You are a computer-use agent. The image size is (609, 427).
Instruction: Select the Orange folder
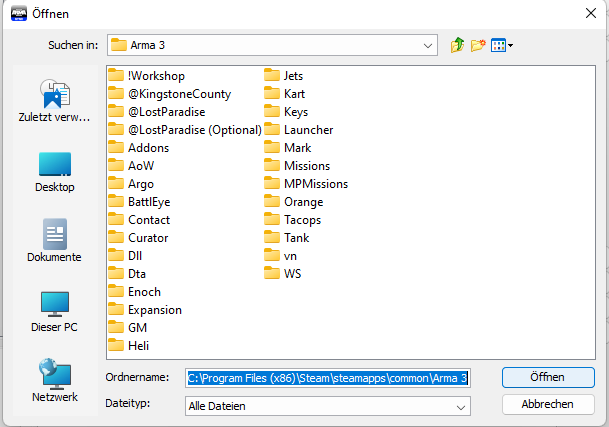[294, 202]
